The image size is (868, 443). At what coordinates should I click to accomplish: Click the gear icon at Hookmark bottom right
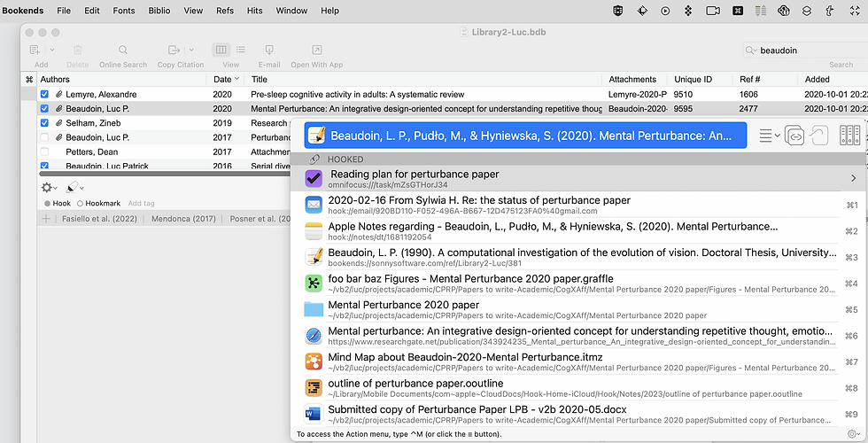pyautogui.click(x=852, y=434)
